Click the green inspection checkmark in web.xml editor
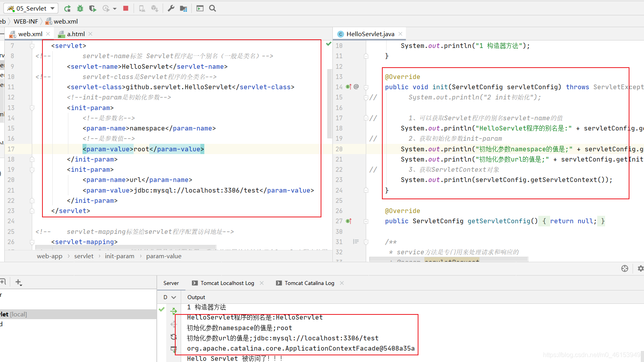 point(329,44)
